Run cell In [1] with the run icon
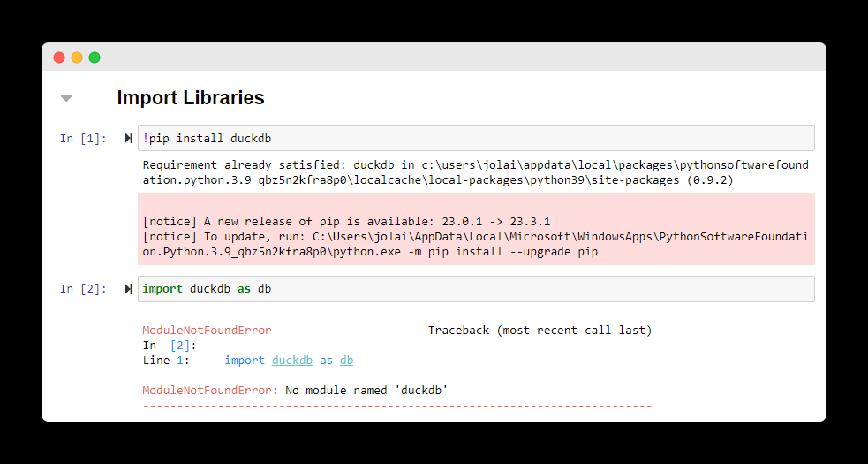 tap(128, 138)
